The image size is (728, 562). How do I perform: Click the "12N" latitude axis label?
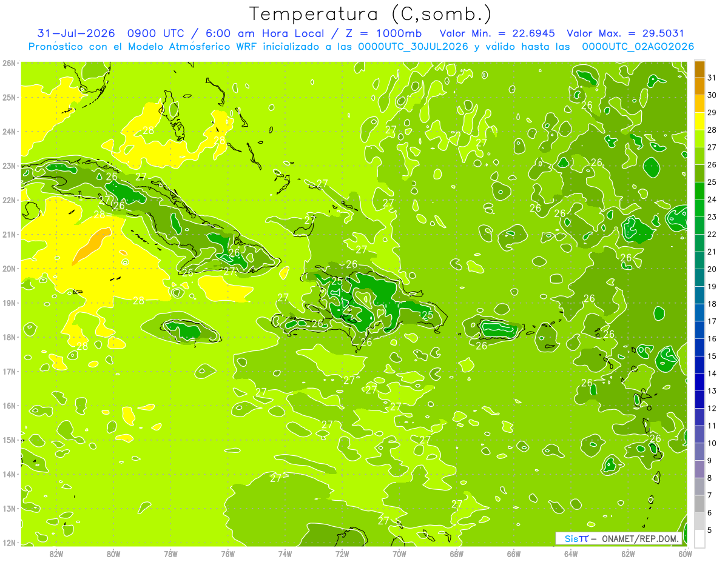coord(9,543)
